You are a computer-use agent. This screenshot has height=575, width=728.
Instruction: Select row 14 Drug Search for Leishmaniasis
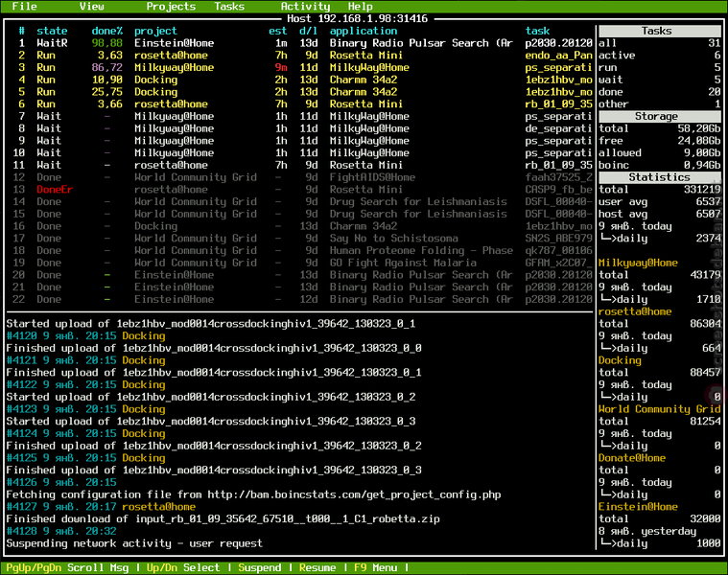(x=299, y=201)
